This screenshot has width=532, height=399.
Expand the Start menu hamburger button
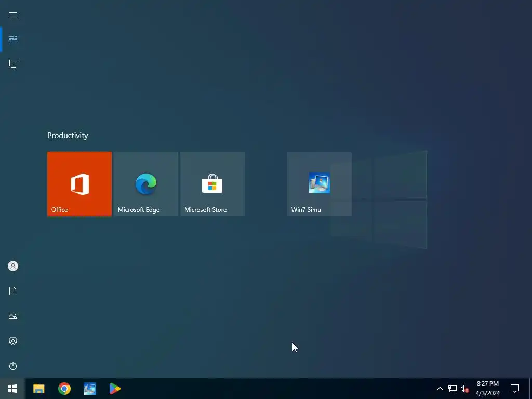tap(13, 15)
